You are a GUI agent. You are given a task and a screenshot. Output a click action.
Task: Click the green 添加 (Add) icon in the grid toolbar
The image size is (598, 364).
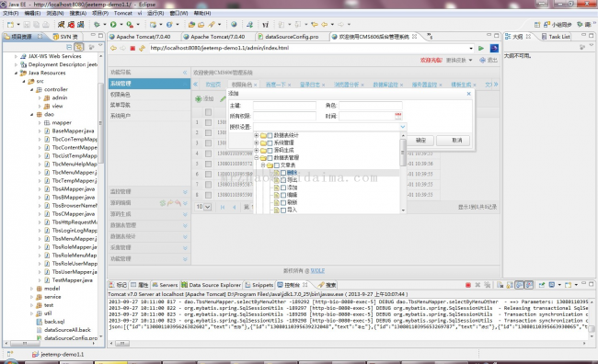(x=199, y=98)
